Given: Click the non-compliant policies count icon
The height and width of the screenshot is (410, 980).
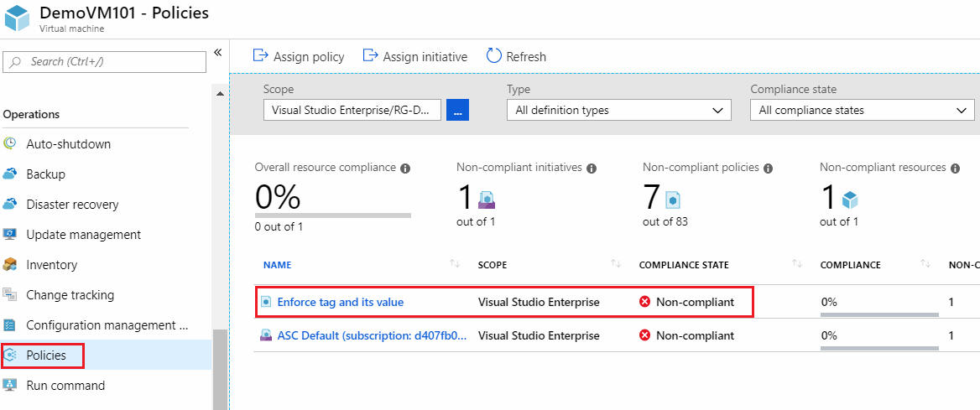Looking at the screenshot, I should point(673,200).
